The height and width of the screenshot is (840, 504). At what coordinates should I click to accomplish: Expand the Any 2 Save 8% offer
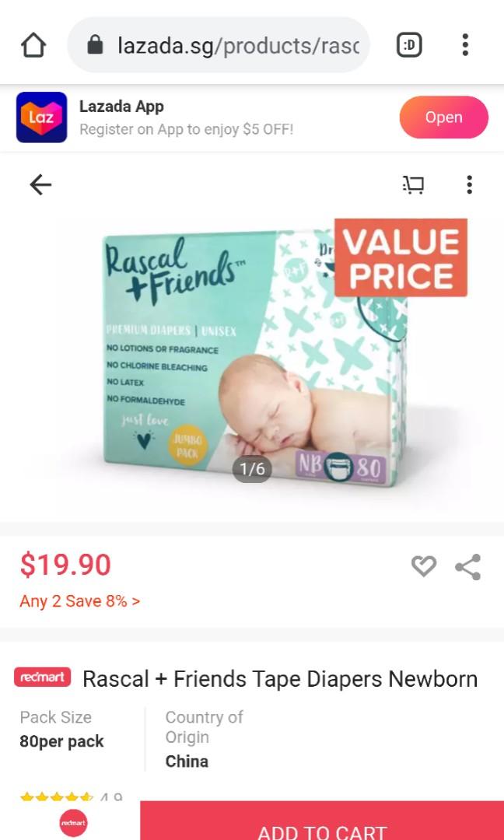80,601
